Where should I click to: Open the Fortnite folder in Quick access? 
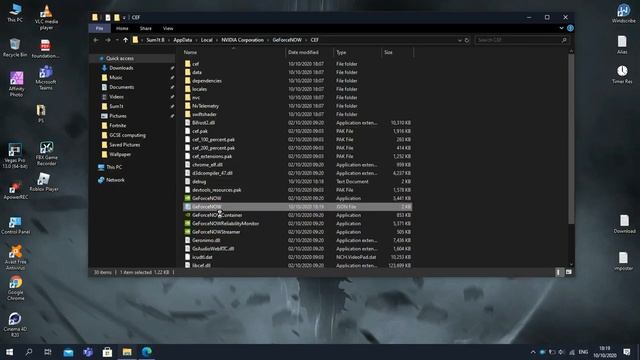[118, 126]
